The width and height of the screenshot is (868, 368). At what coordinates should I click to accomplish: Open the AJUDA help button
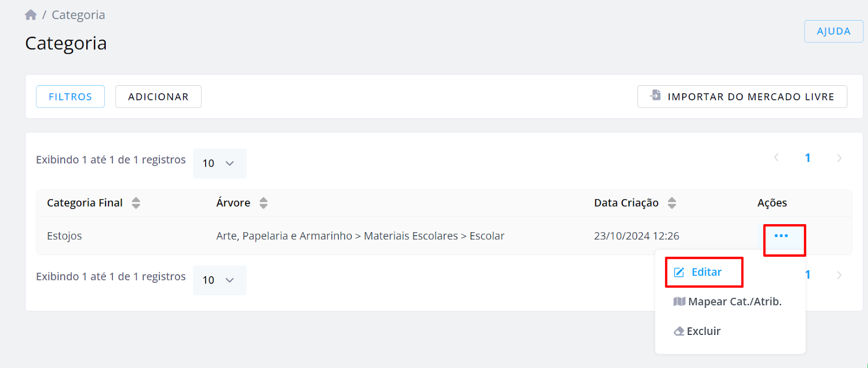834,31
